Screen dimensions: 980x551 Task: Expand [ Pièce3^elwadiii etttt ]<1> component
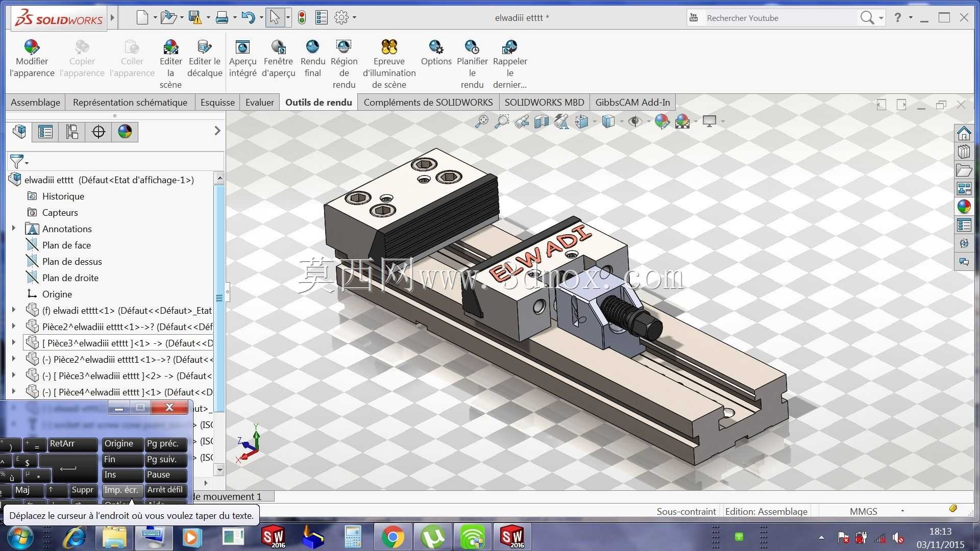click(14, 342)
